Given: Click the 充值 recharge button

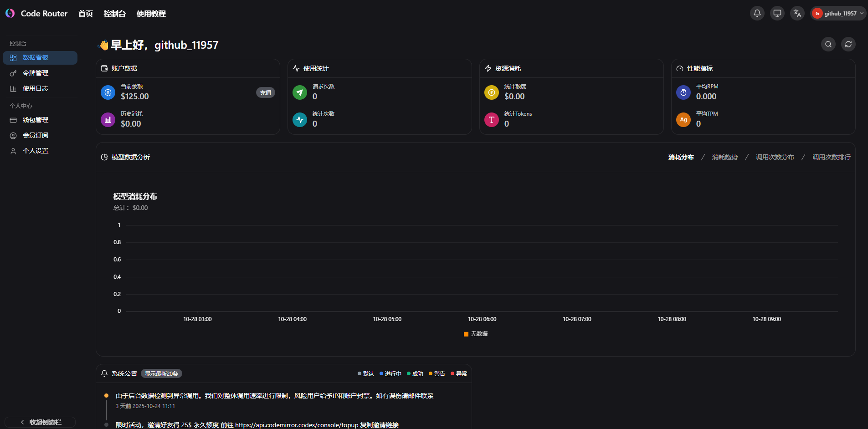Looking at the screenshot, I should 266,92.
